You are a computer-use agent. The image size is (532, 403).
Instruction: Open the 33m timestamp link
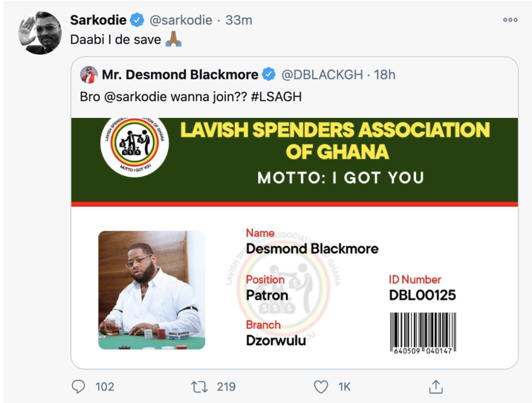point(239,20)
